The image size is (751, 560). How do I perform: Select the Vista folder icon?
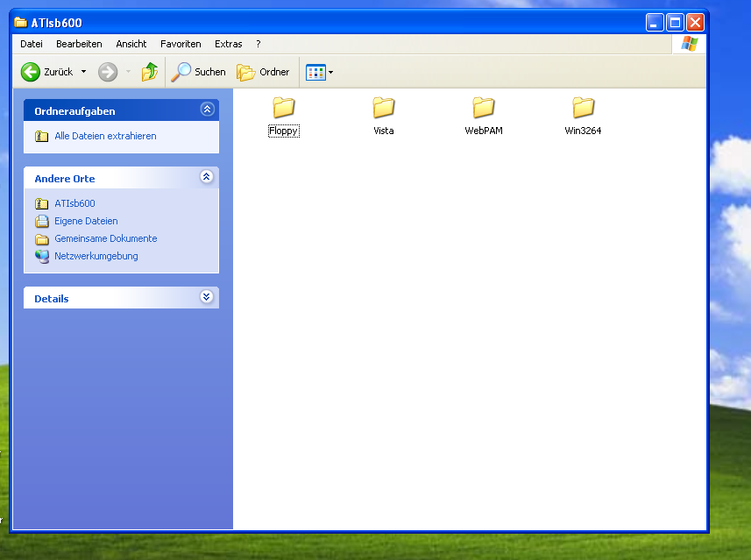(x=384, y=107)
